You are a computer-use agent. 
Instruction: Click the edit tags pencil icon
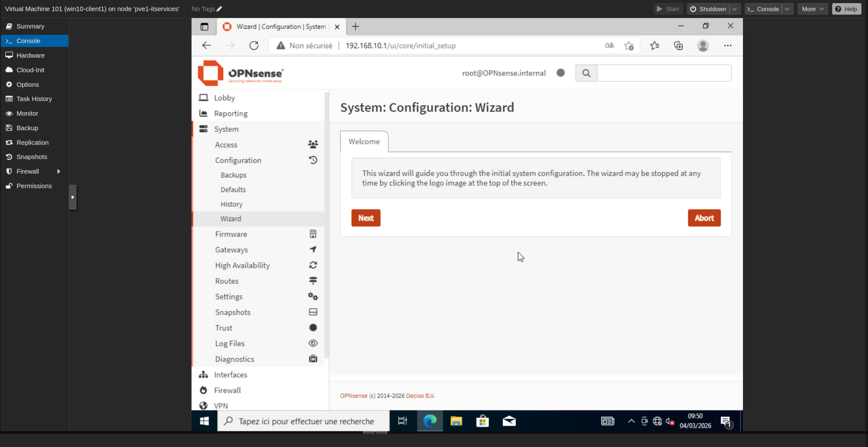(x=220, y=9)
